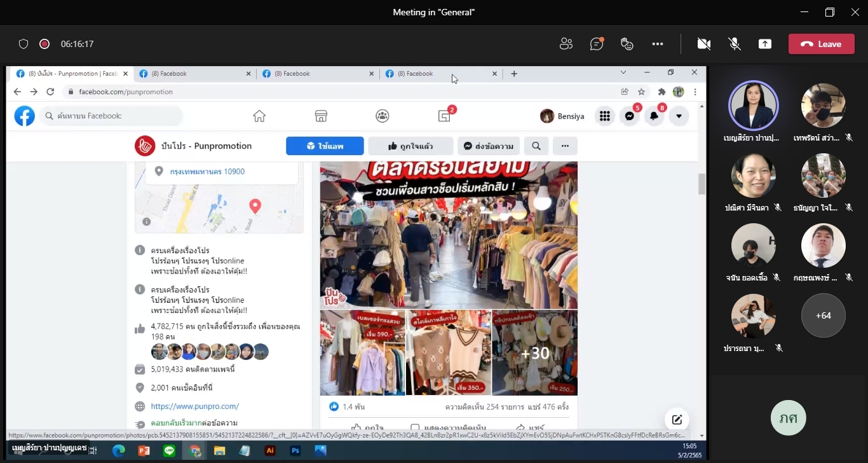Show the meeting chat conversation
The height and width of the screenshot is (463, 868).
596,44
